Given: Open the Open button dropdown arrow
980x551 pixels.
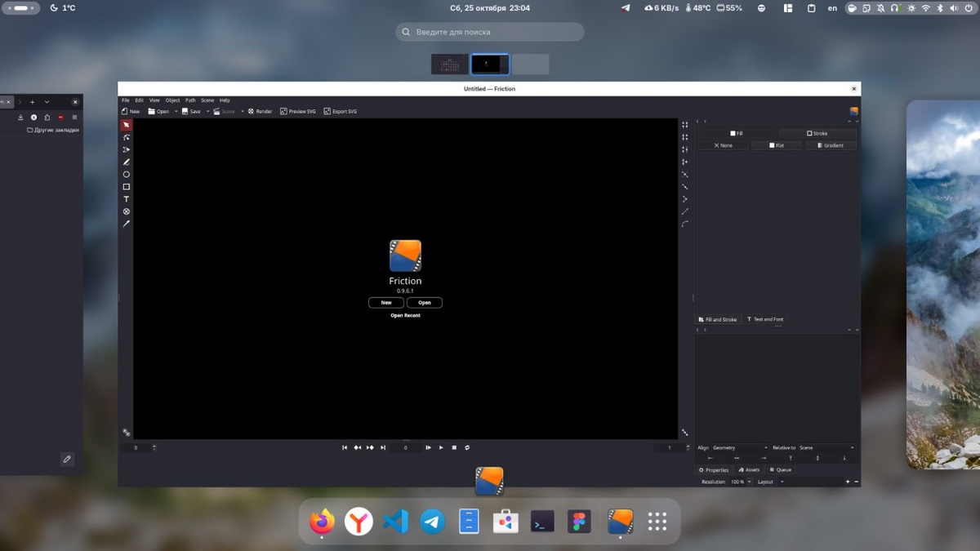Looking at the screenshot, I should pyautogui.click(x=176, y=111).
